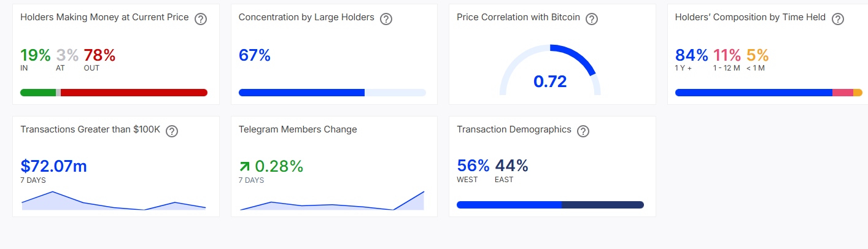Viewport: 868px width, 249px height.
Task: Select the blue WEST segment of demographics bar
Action: (509, 205)
